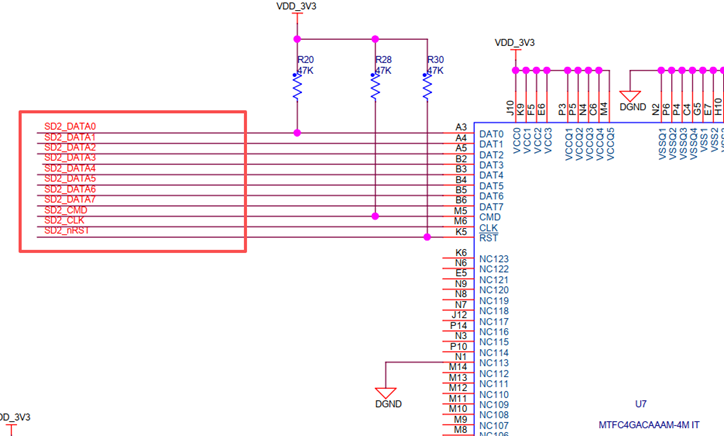This screenshot has height=436, width=724.
Task: Click pin number K5 on the RST pin
Action: tap(461, 232)
